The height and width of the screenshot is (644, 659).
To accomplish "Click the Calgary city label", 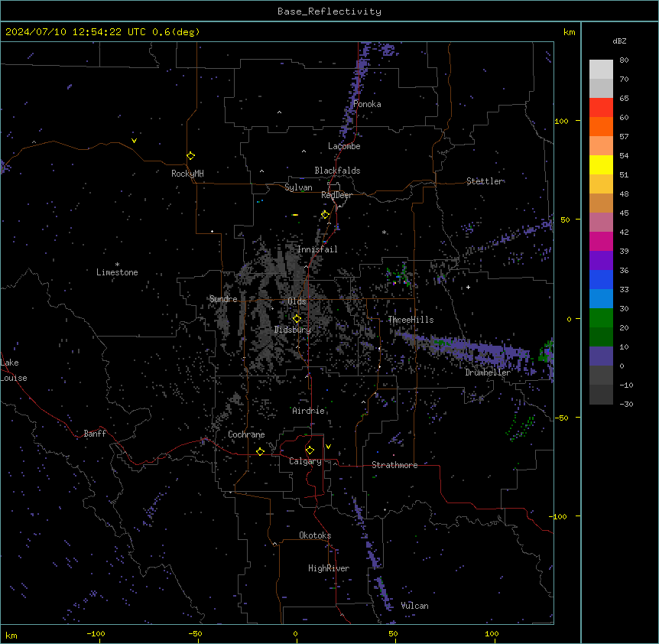I will click(x=305, y=461).
